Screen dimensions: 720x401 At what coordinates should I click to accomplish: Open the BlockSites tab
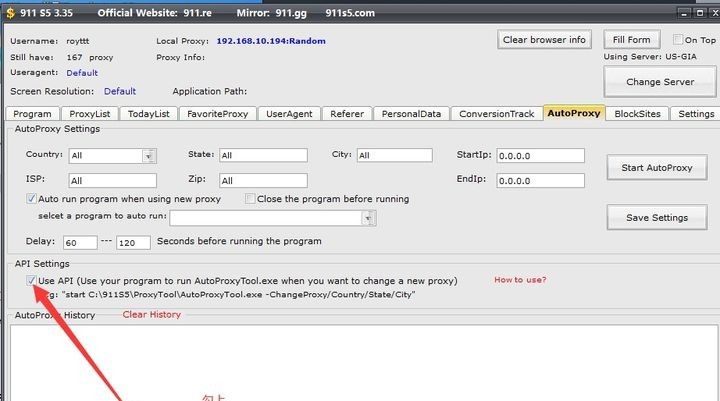tap(637, 113)
